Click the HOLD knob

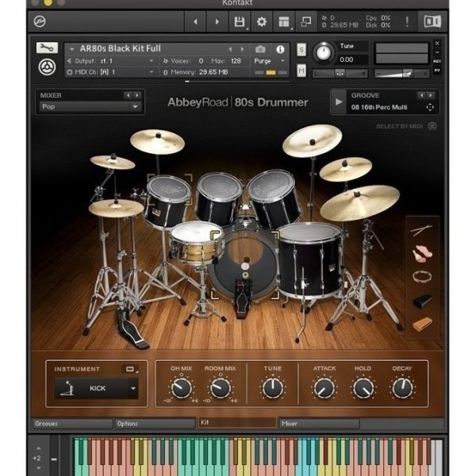(x=363, y=388)
